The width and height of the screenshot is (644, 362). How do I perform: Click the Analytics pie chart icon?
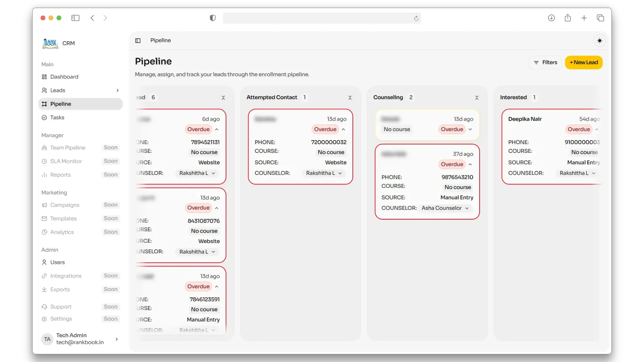[x=44, y=232]
